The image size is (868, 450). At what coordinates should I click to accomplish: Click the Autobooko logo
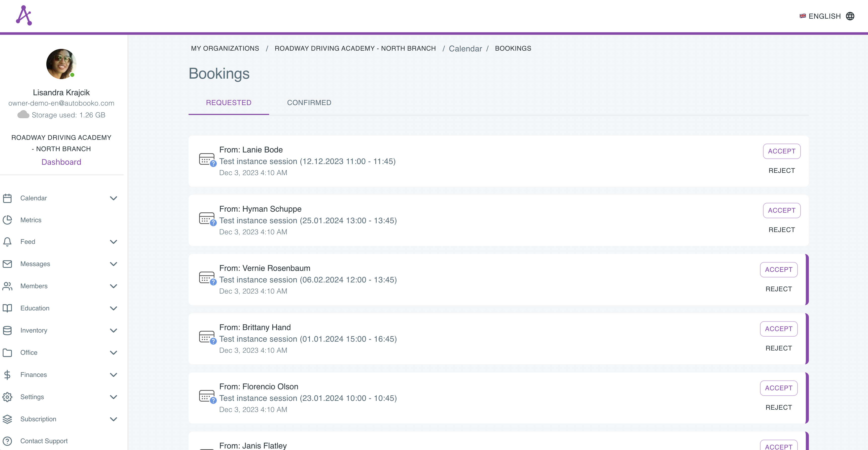24,15
